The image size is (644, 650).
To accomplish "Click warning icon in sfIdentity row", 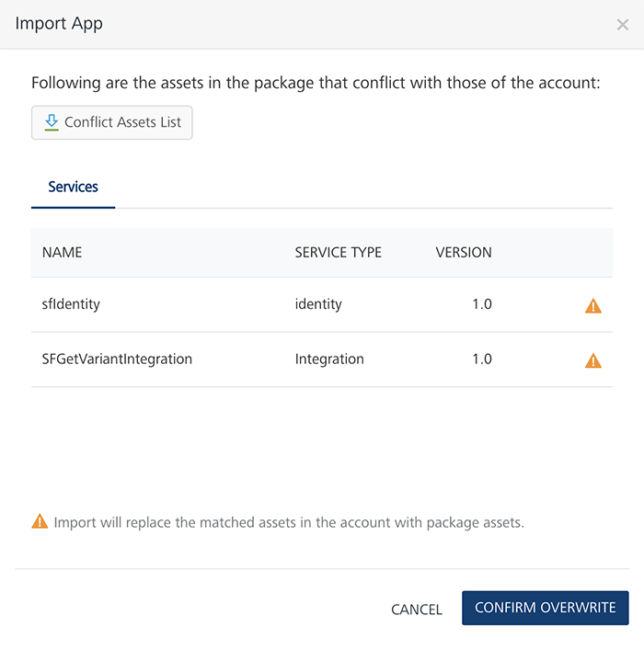I will 593,305.
